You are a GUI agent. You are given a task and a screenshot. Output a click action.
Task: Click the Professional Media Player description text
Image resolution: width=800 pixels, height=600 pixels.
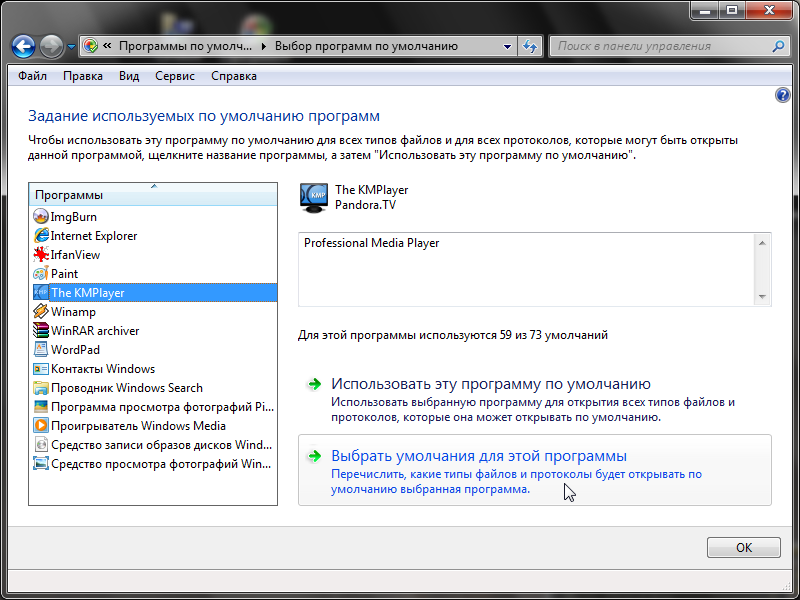(371, 243)
